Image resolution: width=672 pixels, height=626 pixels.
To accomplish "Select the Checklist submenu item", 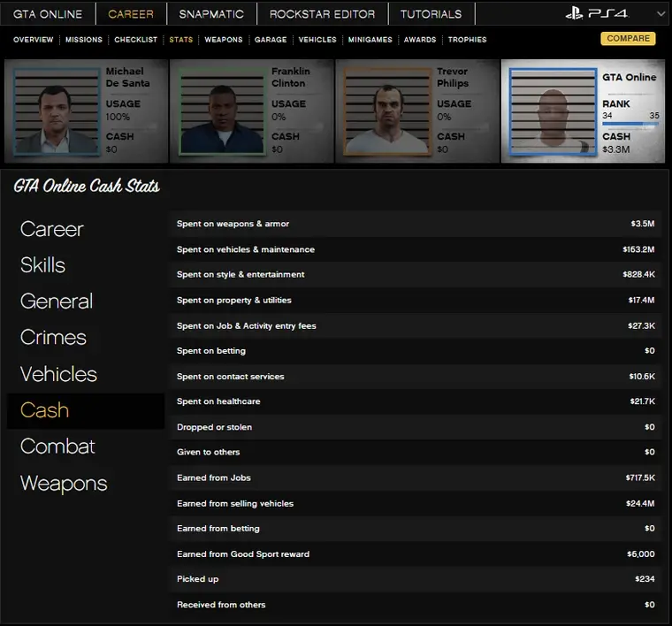I will pyautogui.click(x=136, y=40).
